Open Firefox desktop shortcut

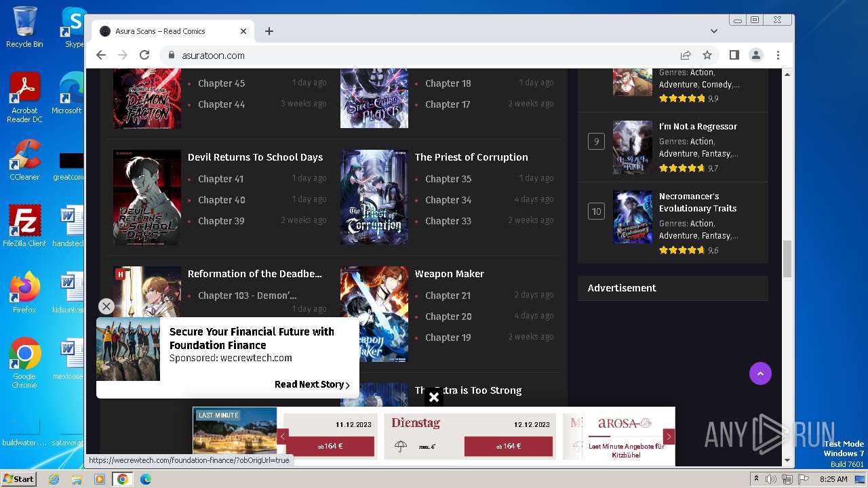[24, 293]
